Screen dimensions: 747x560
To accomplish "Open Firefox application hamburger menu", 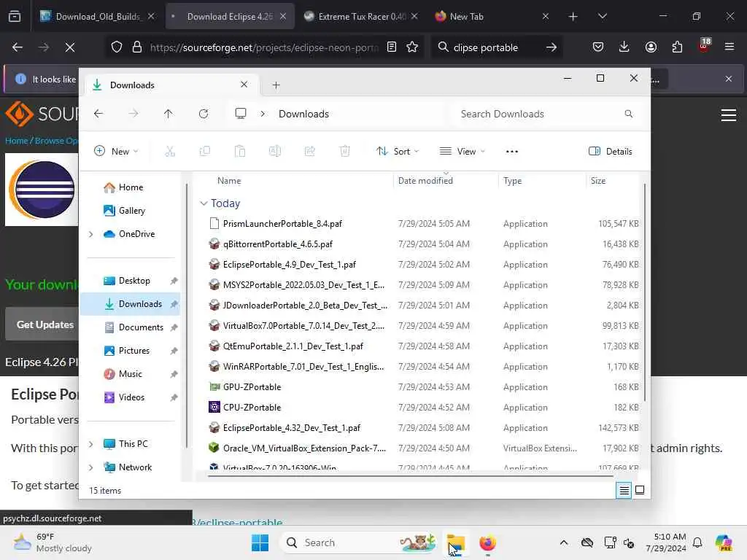I will pos(729,47).
